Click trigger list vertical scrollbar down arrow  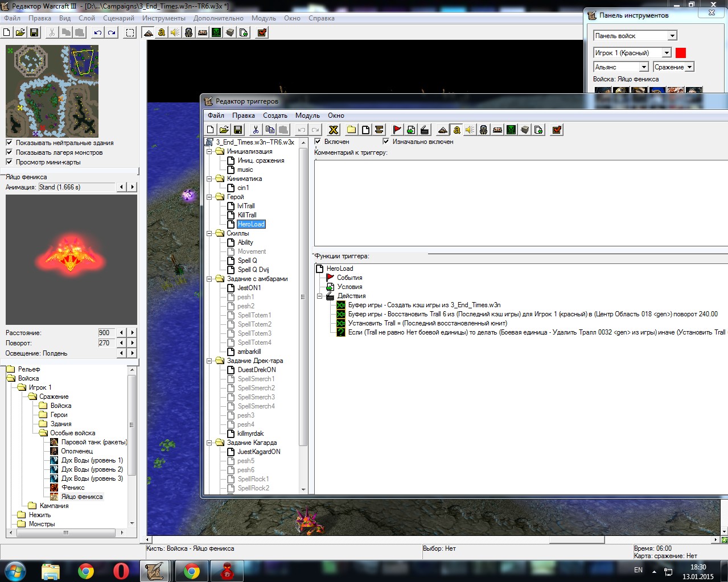(x=303, y=489)
